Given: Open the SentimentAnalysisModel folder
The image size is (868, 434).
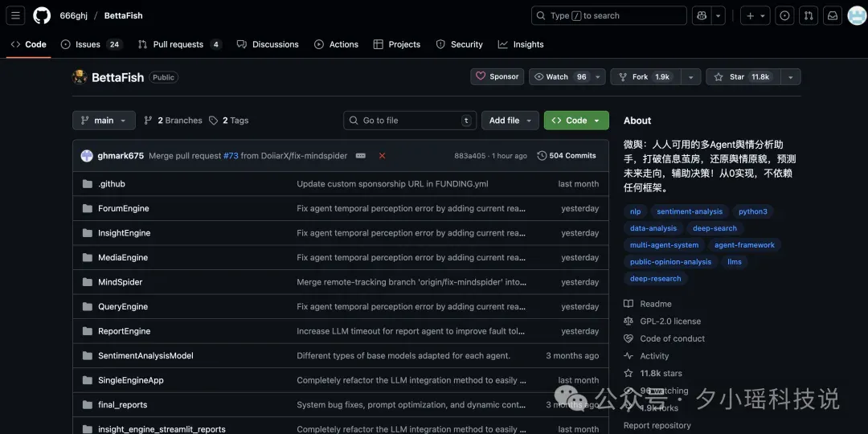Looking at the screenshot, I should (145, 355).
